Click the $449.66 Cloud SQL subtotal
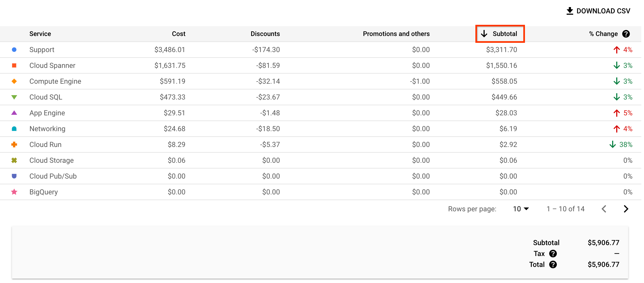 (x=504, y=97)
